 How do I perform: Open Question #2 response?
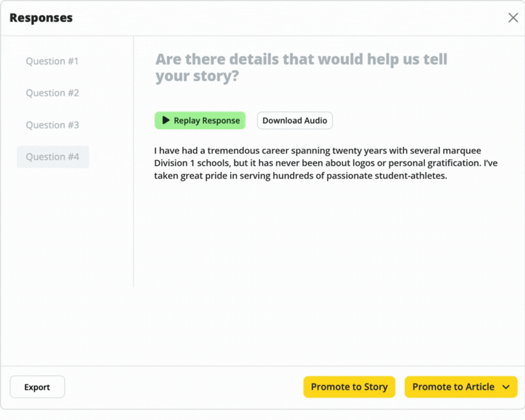pos(52,93)
